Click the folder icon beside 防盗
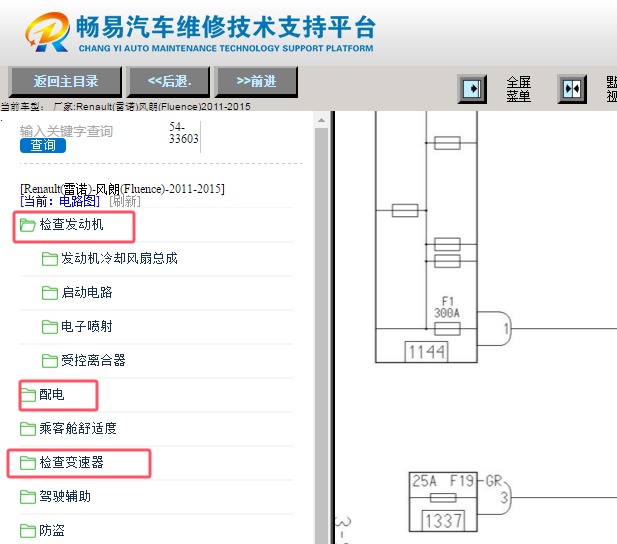617x544 pixels. pyautogui.click(x=28, y=531)
